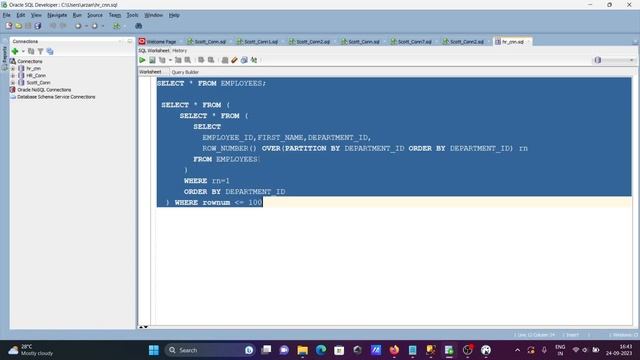Image resolution: width=640 pixels, height=360 pixels.
Task: Open the Navigate menu
Action: (57, 15)
